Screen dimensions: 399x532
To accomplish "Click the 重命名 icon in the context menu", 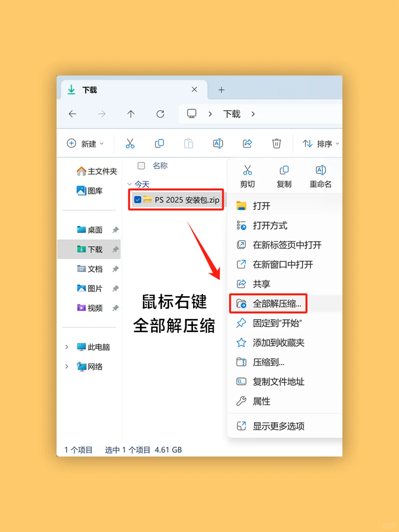I will 320,170.
